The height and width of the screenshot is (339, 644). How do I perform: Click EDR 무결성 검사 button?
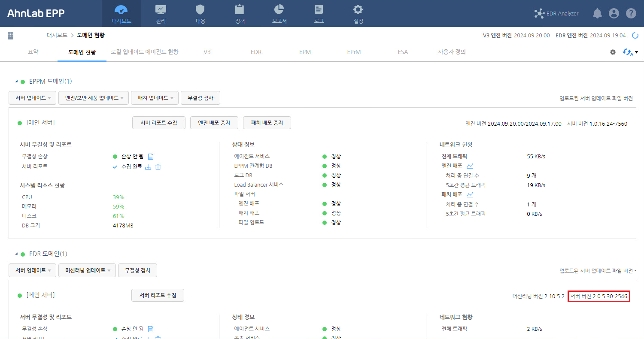click(137, 270)
